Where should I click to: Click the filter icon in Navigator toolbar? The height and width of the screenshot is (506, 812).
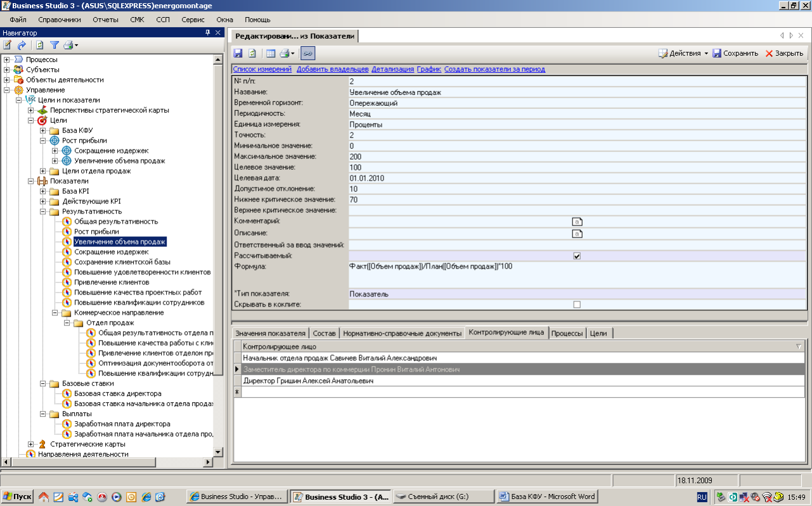[x=55, y=45]
